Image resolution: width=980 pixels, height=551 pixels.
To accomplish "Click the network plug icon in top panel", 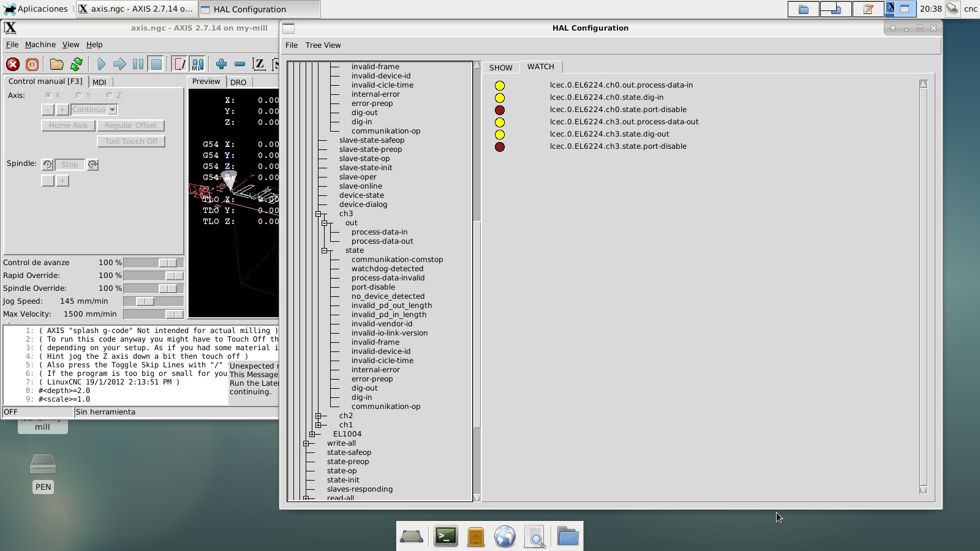I will tap(952, 9).
